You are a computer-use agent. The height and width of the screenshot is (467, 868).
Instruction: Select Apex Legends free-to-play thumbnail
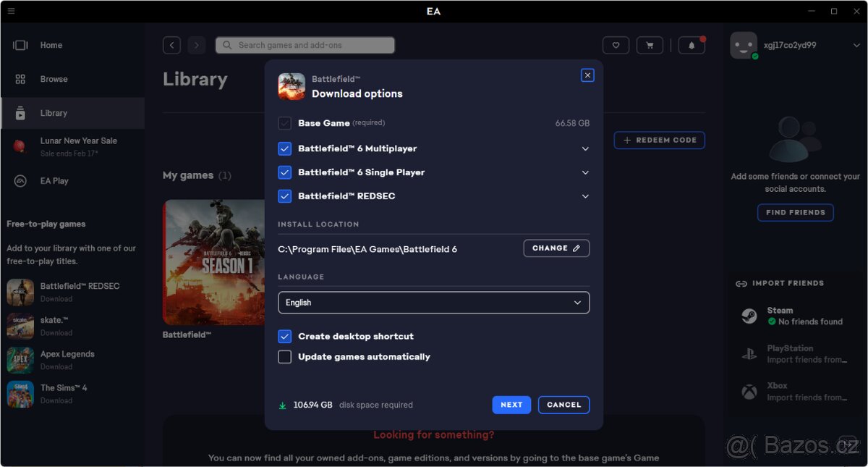tap(20, 360)
